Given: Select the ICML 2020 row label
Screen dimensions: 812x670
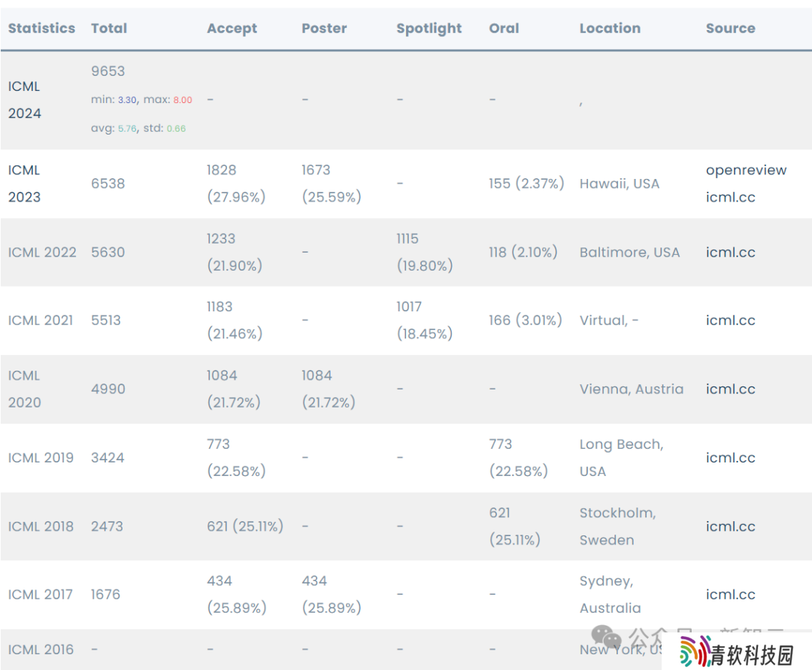Looking at the screenshot, I should (x=24, y=389).
